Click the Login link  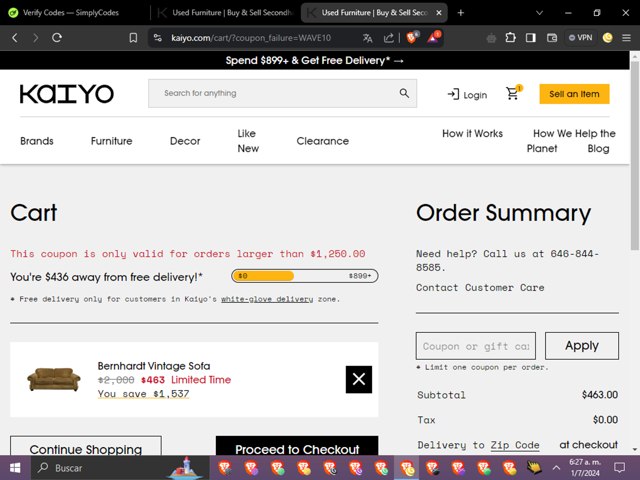coord(467,95)
